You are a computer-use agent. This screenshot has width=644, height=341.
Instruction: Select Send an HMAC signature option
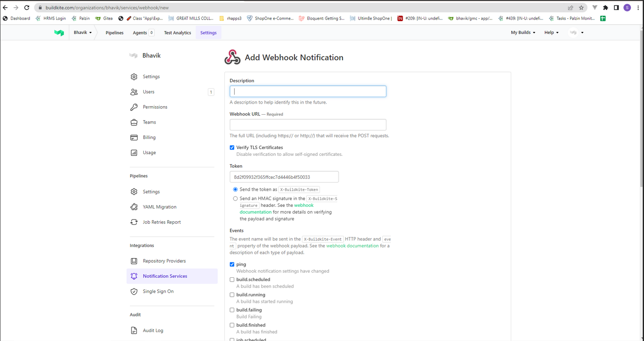[x=235, y=199]
